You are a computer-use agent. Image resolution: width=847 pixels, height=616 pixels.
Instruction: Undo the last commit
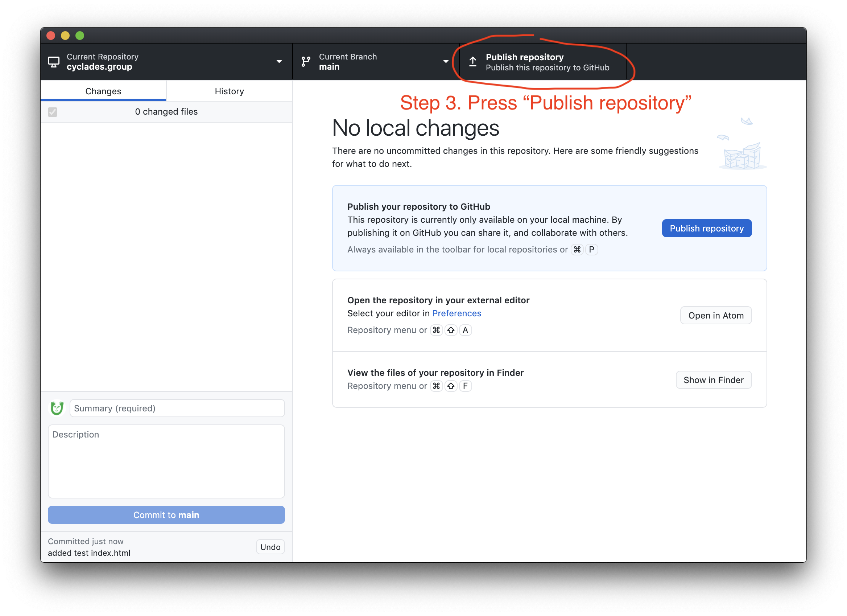(x=270, y=547)
